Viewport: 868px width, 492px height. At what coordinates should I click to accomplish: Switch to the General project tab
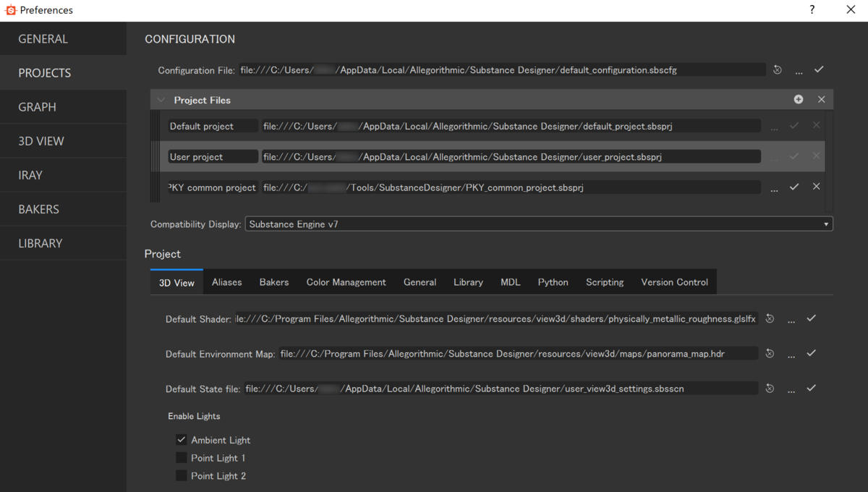[x=420, y=282]
